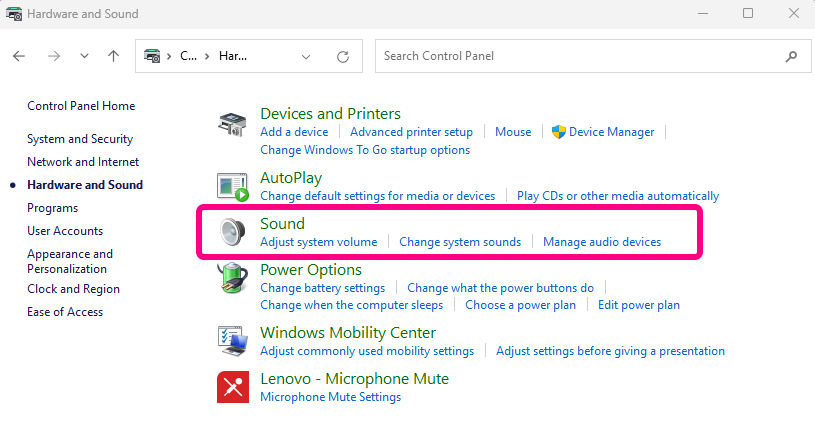The width and height of the screenshot is (815, 443).
Task: Expand the recent locations chevron
Action: pyautogui.click(x=84, y=56)
